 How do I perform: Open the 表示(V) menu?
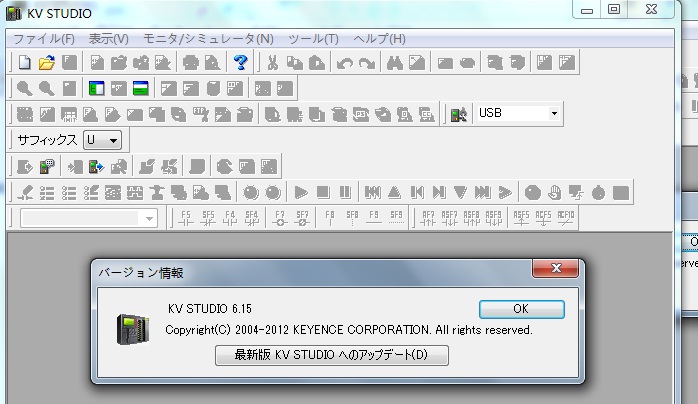(x=108, y=39)
